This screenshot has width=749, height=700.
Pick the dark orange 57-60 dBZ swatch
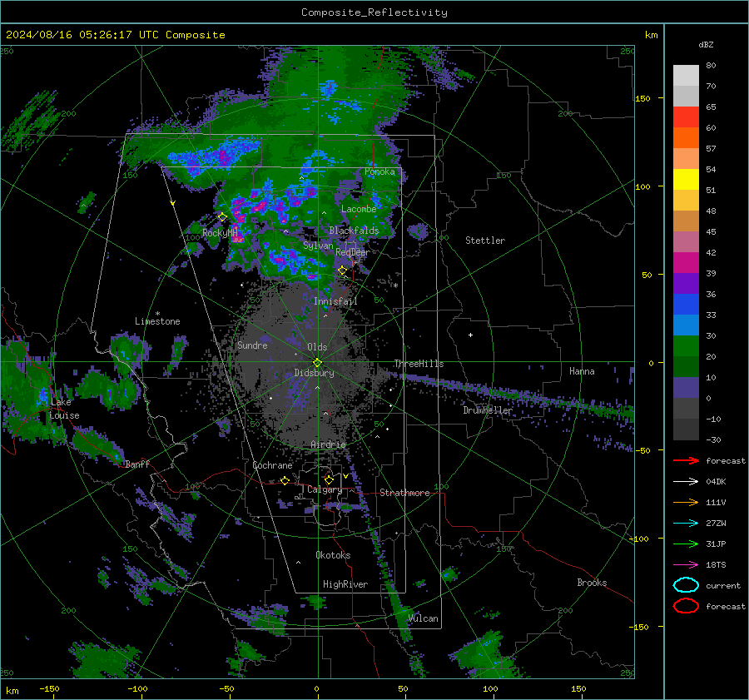tap(686, 137)
